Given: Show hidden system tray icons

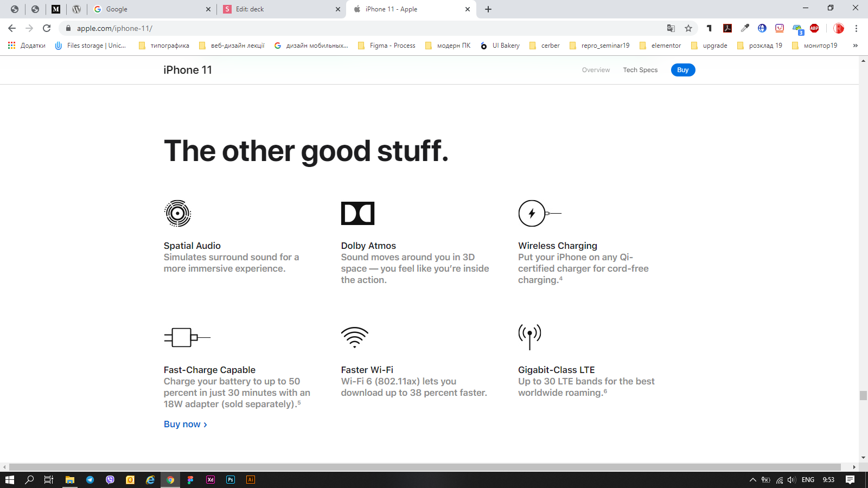Looking at the screenshot, I should point(752,480).
